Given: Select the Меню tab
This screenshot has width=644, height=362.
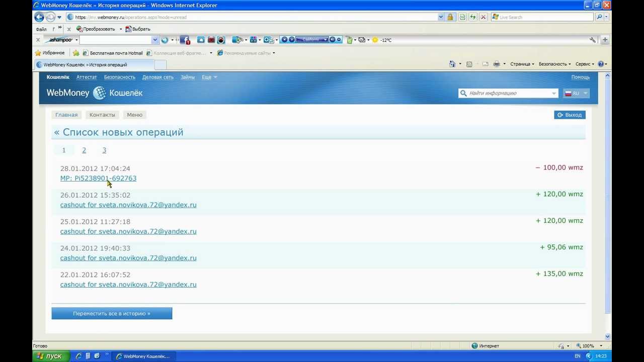Looking at the screenshot, I should click(x=134, y=115).
